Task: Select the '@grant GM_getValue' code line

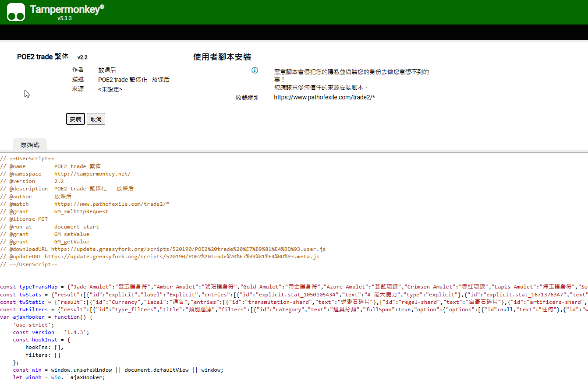Action: click(45, 242)
